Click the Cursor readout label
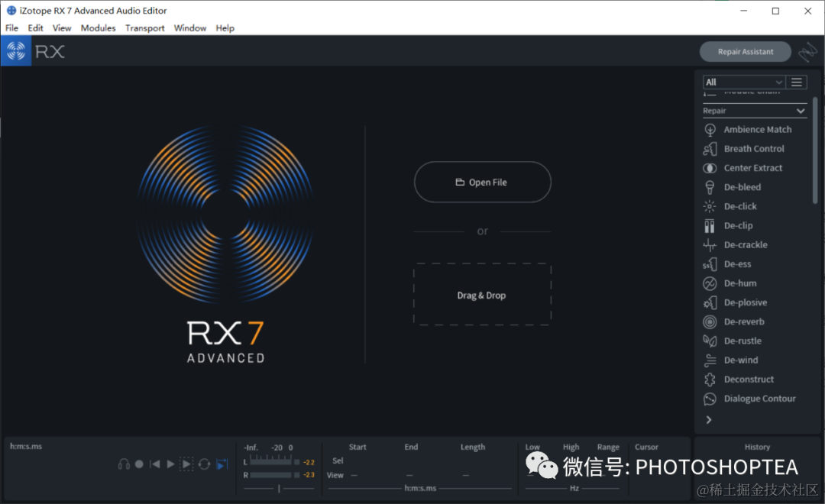The image size is (825, 504). [x=646, y=447]
